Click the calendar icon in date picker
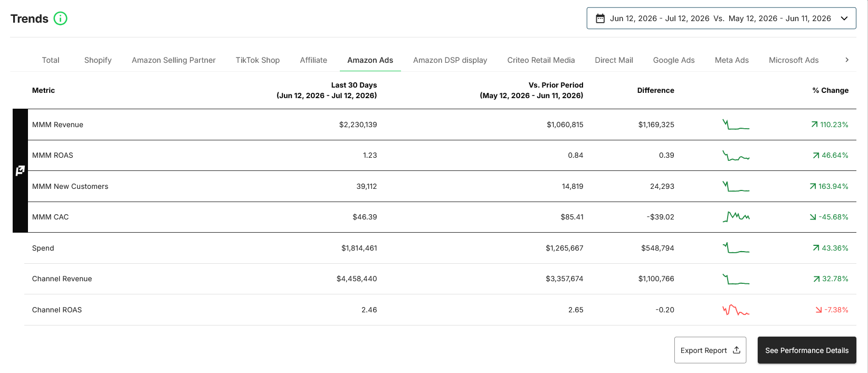The width and height of the screenshot is (868, 373). pos(600,18)
